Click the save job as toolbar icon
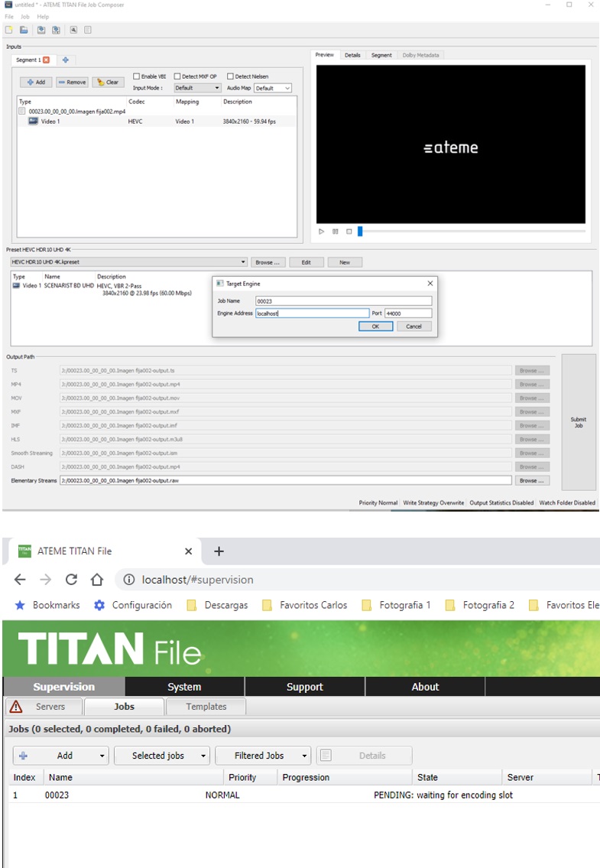The image size is (600, 868). click(x=56, y=30)
